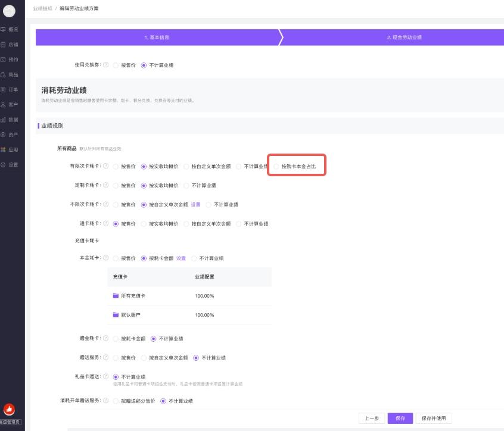
Task: Select 按耗卡金额 for 赠金耗卡
Action: 116,339
